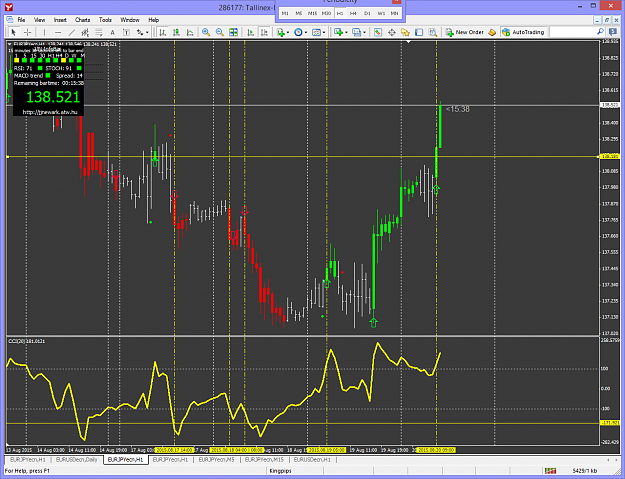
Task: Set timeframe to M15
Action: point(312,14)
